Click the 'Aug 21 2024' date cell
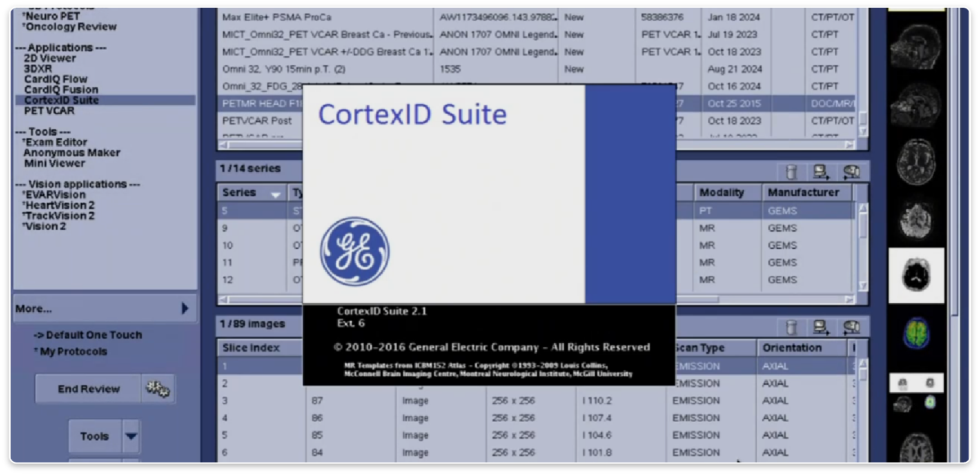Image resolution: width=980 pixels, height=475 pixels. [735, 69]
